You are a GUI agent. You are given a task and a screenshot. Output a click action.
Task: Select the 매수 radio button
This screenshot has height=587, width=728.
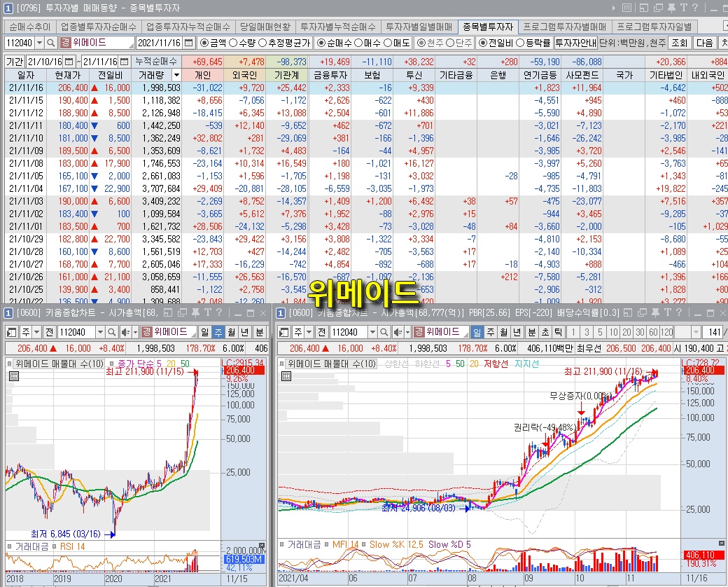point(358,43)
